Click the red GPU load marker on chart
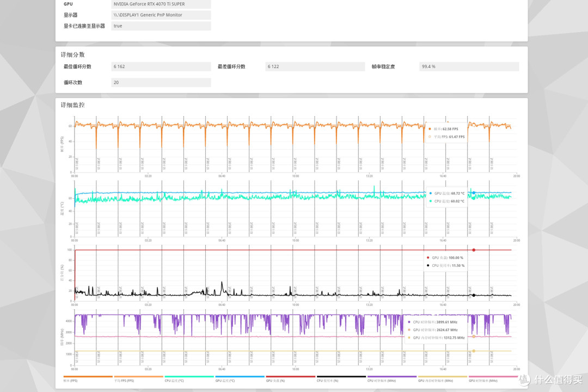Screen dimensions: 588x392 coord(474,250)
